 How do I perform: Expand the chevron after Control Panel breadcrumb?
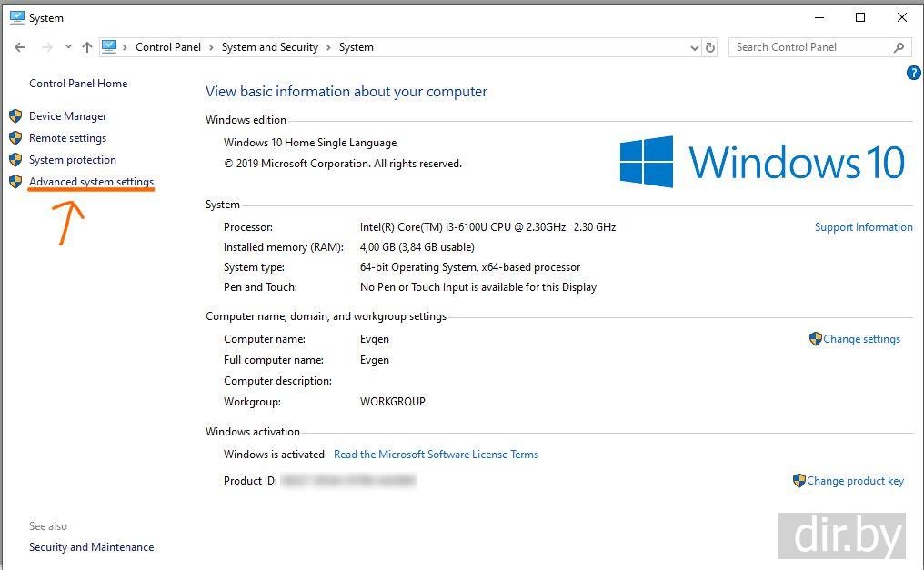tap(211, 47)
